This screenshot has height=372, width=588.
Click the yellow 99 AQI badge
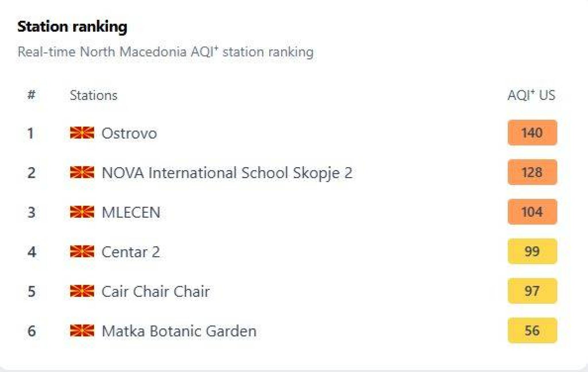532,252
